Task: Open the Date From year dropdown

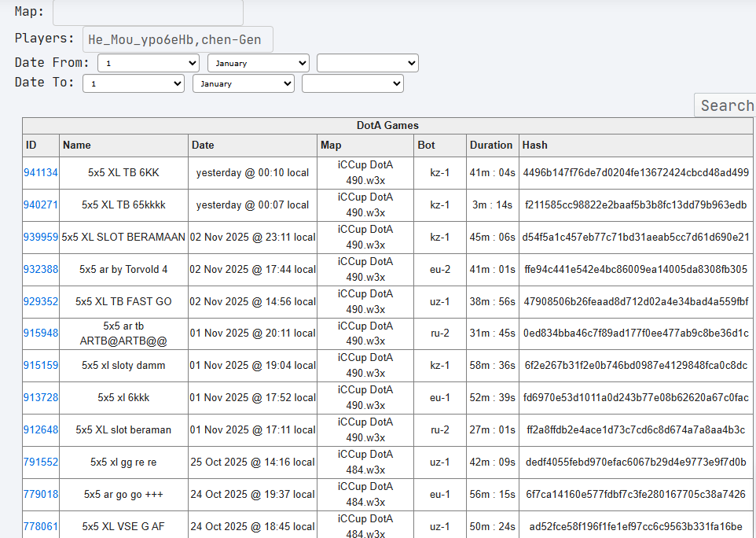Action: pyautogui.click(x=368, y=63)
